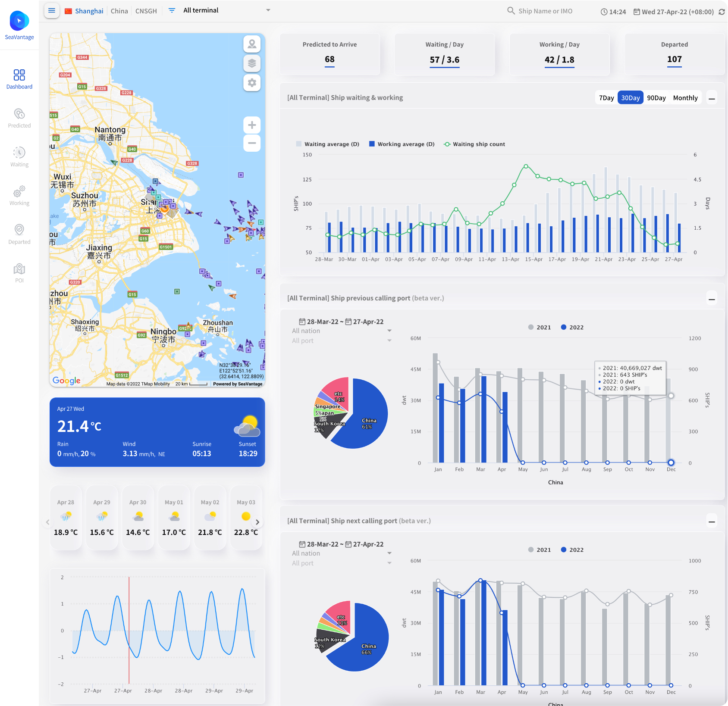Expand All port dropdown in previous calling port
728x706 pixels.
(342, 341)
